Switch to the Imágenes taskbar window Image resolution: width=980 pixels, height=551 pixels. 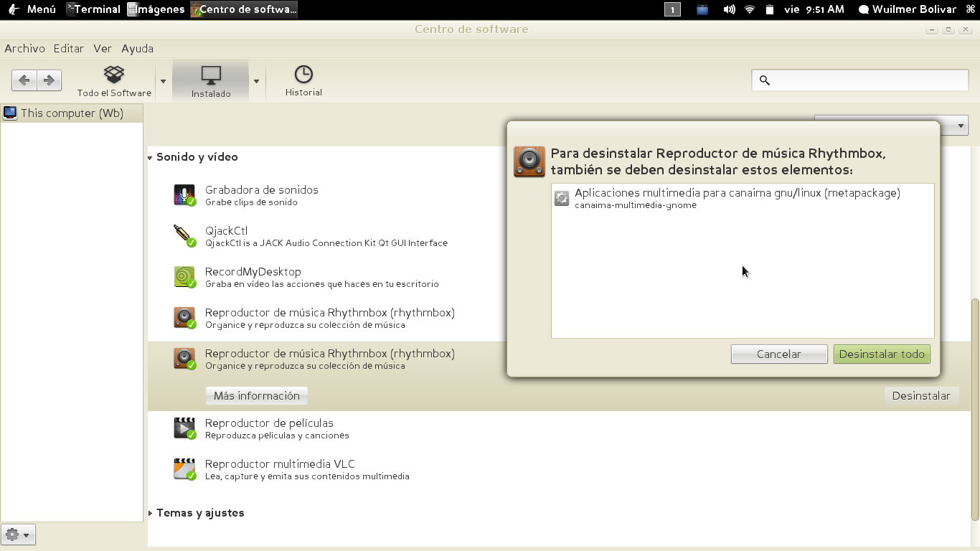coord(156,9)
